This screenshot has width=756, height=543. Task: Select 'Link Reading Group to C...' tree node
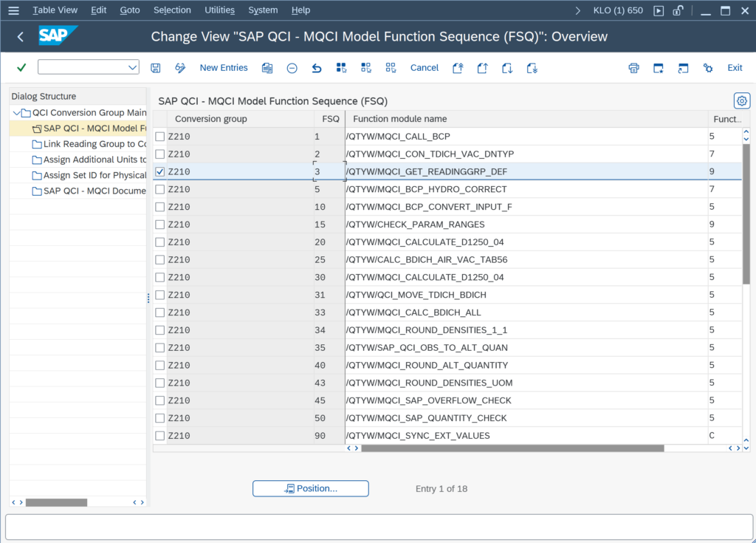click(89, 144)
